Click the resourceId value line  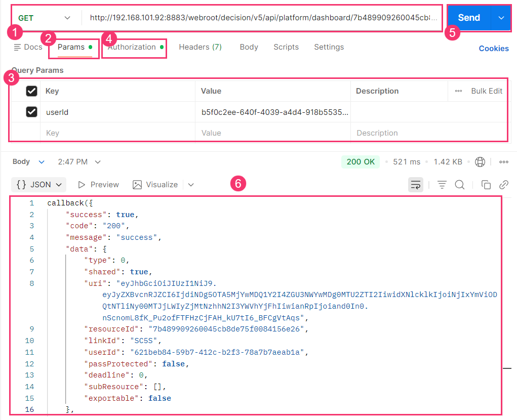coord(196,329)
